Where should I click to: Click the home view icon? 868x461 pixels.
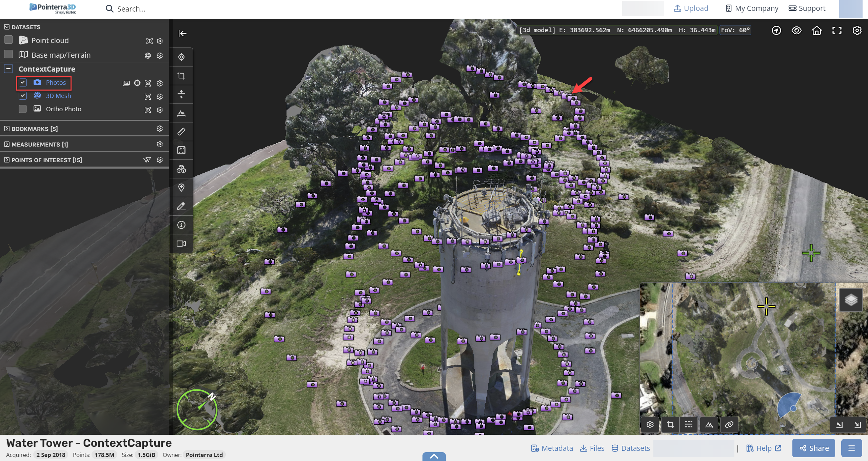click(x=816, y=31)
